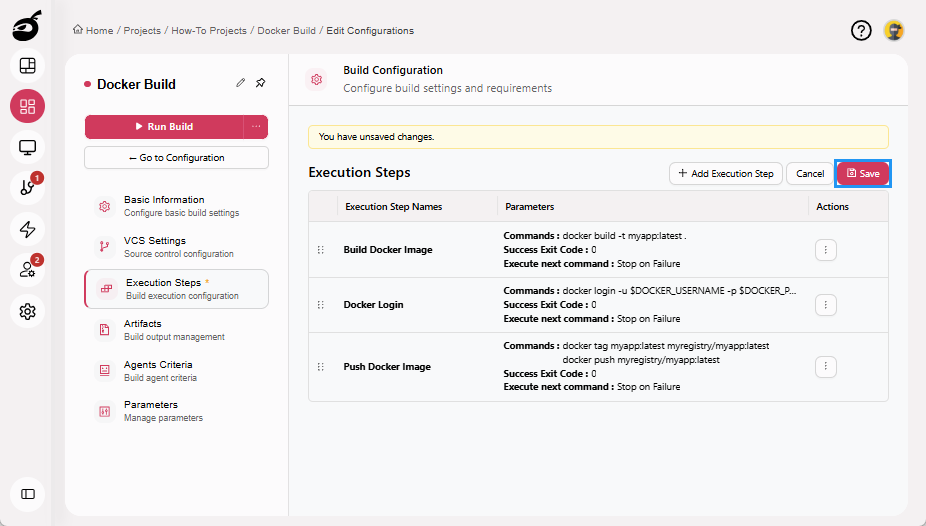Click Go to Configuration button
The image size is (926, 526).
pos(177,158)
